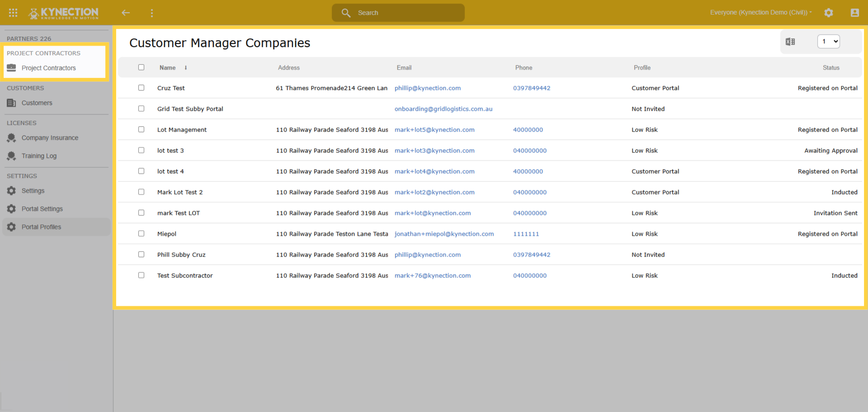Check the box for Phill Subby Cruz
The image size is (868, 412).
(x=141, y=255)
